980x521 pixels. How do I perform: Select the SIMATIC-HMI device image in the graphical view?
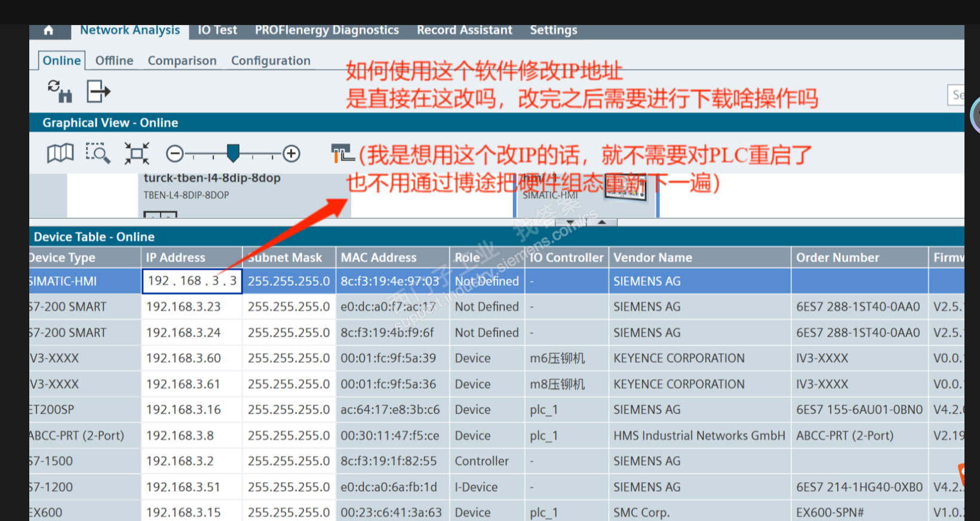[x=625, y=188]
